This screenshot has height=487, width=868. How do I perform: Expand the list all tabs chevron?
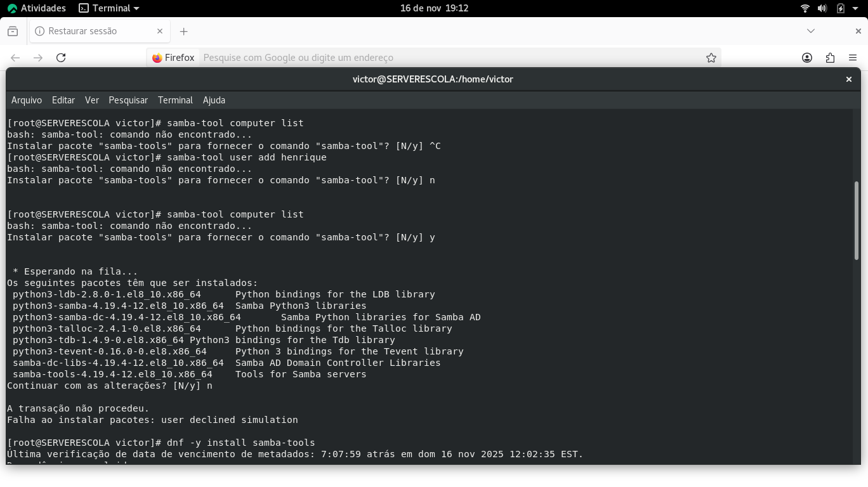tap(811, 31)
